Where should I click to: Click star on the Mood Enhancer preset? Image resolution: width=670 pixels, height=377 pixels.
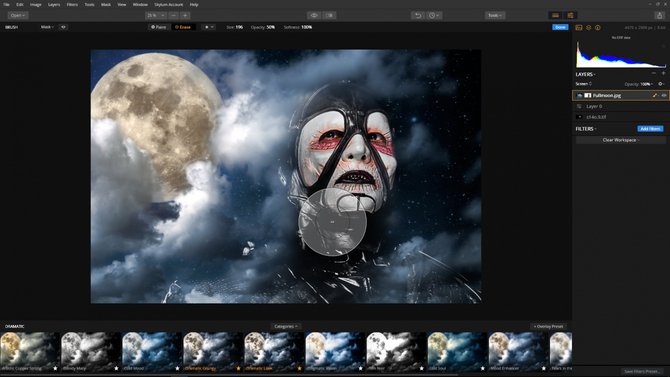point(544,368)
